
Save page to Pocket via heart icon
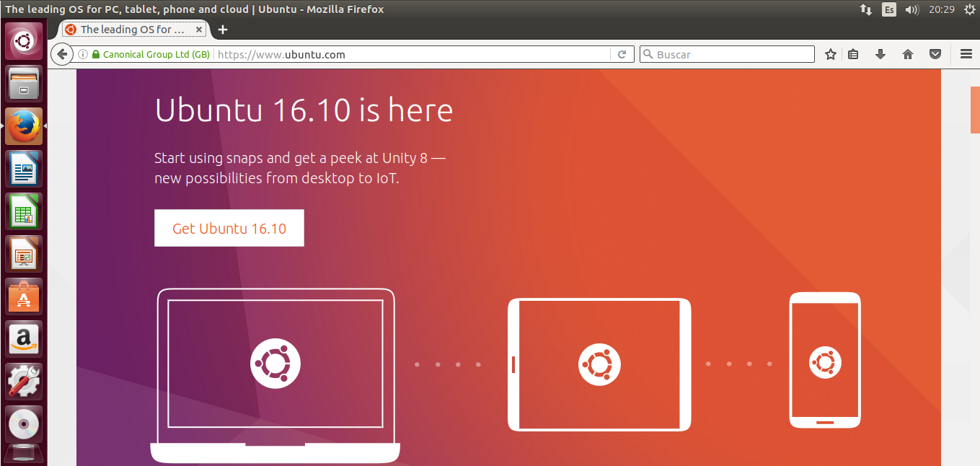click(x=935, y=54)
